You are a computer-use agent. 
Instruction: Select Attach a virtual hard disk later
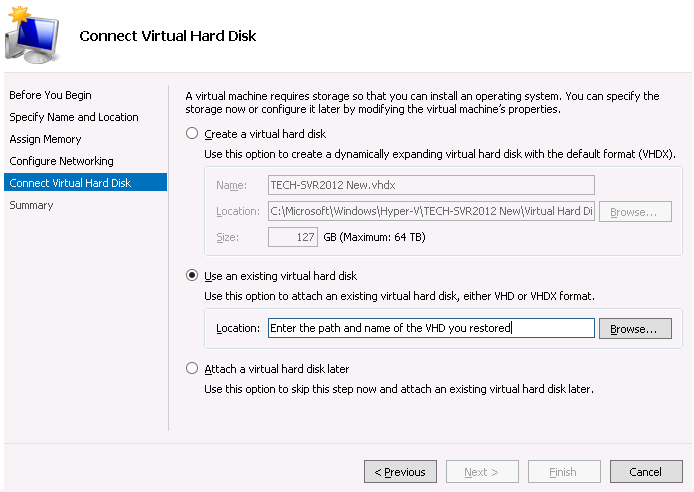pos(192,368)
